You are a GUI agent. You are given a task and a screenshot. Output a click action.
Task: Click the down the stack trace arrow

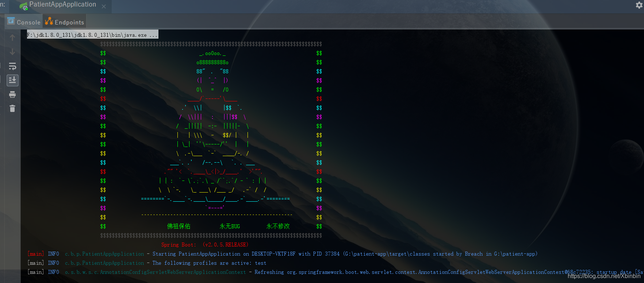pyautogui.click(x=12, y=52)
